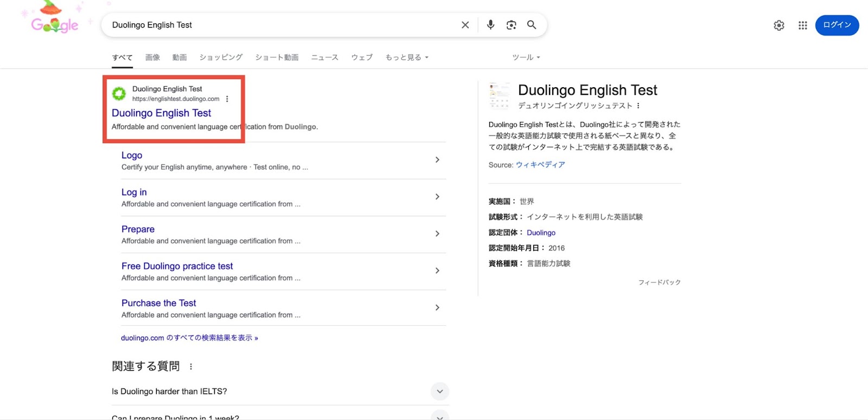868x420 pixels.
Task: Open the Logo sitelink
Action: coord(132,156)
